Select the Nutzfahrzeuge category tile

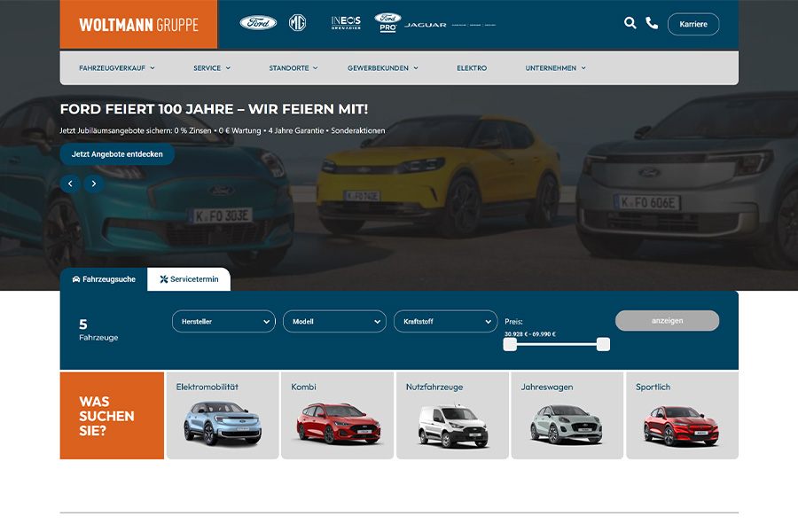[x=451, y=415]
